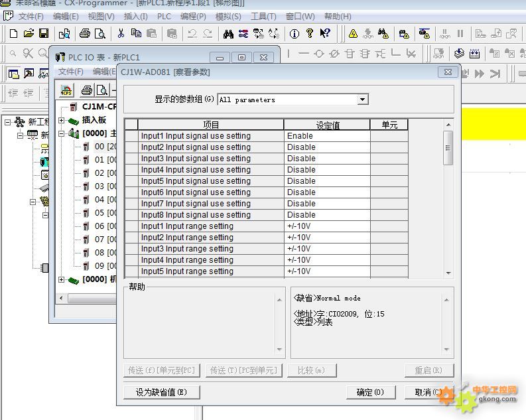Click the Open folder icon in main toolbar

pos(29,34)
